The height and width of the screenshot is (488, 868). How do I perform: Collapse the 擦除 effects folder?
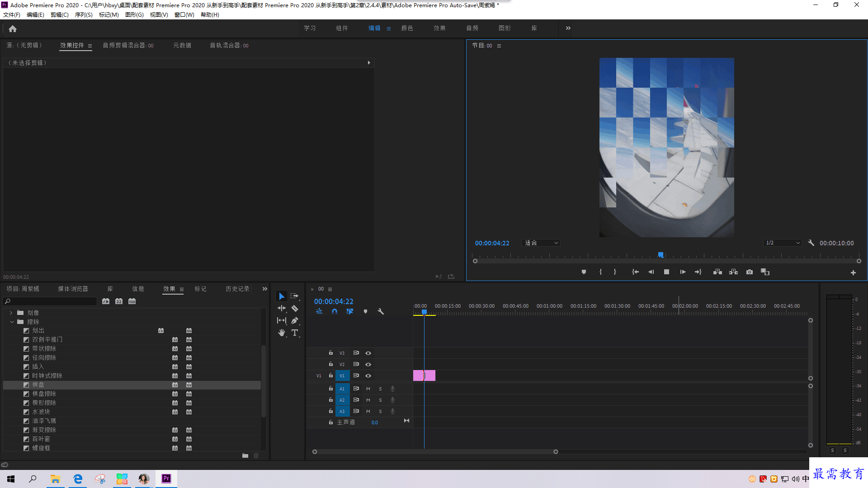coord(11,322)
